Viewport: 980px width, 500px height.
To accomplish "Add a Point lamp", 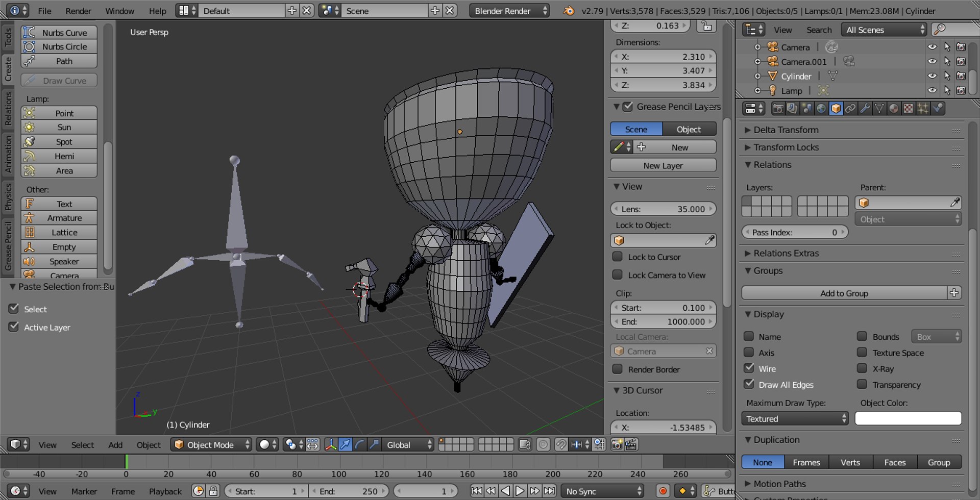I will [x=59, y=113].
